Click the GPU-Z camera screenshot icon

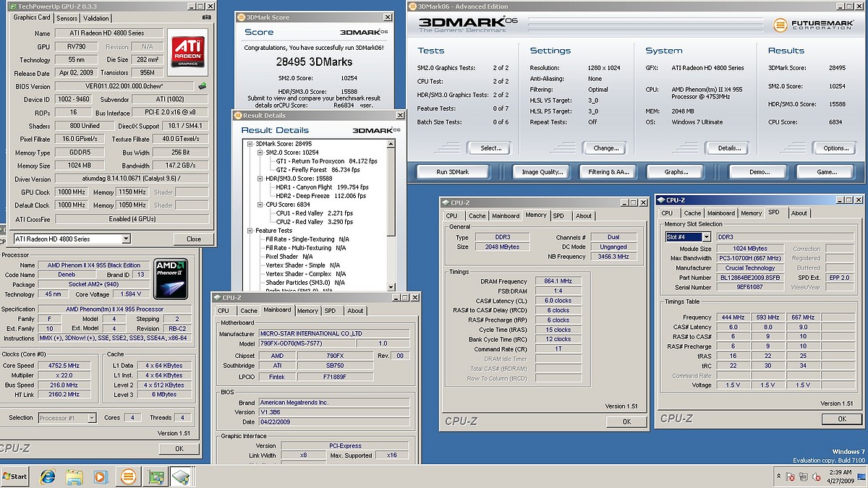click(x=207, y=17)
